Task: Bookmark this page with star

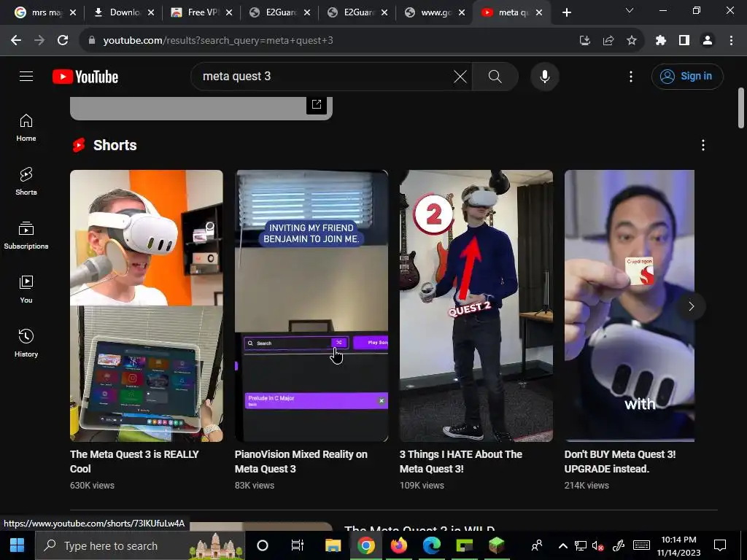Action: pyautogui.click(x=632, y=41)
